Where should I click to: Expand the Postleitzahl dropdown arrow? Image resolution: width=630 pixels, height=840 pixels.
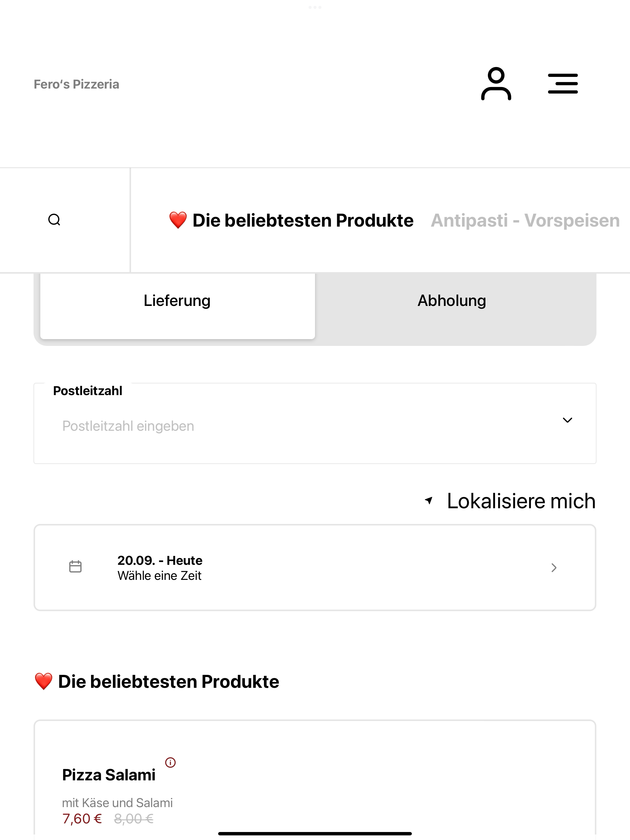tap(567, 420)
